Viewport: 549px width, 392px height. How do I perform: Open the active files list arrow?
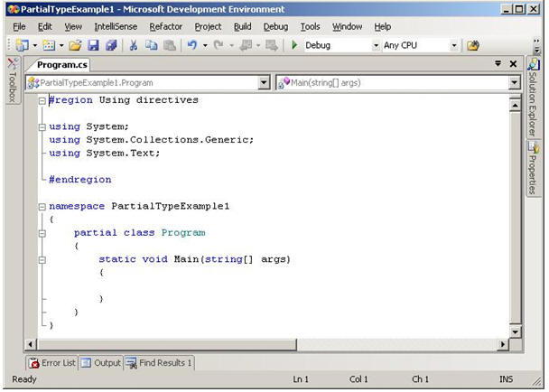click(498, 64)
